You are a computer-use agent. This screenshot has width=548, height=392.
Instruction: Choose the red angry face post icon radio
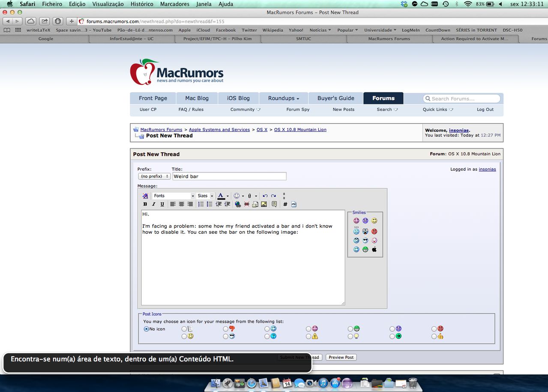[x=434, y=329]
